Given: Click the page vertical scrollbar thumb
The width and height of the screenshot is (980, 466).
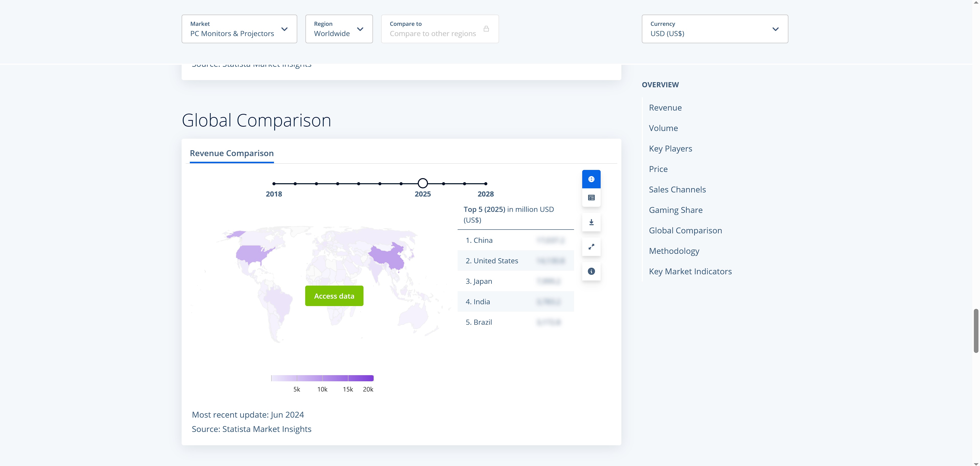Looking at the screenshot, I should pos(976,330).
